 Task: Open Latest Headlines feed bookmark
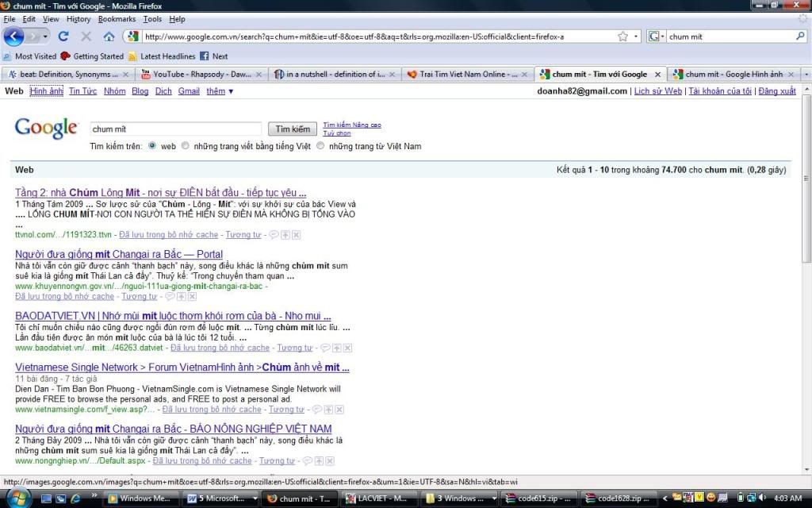[162, 56]
